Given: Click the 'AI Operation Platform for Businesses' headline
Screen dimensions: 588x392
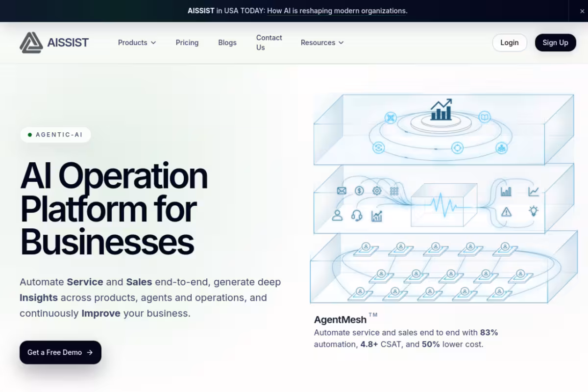Looking at the screenshot, I should (x=114, y=209).
